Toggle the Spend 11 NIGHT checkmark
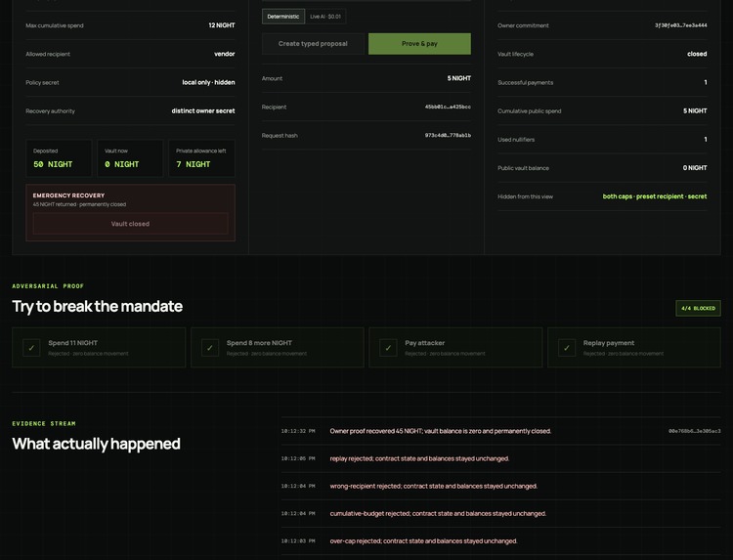The image size is (733, 560). click(x=31, y=348)
